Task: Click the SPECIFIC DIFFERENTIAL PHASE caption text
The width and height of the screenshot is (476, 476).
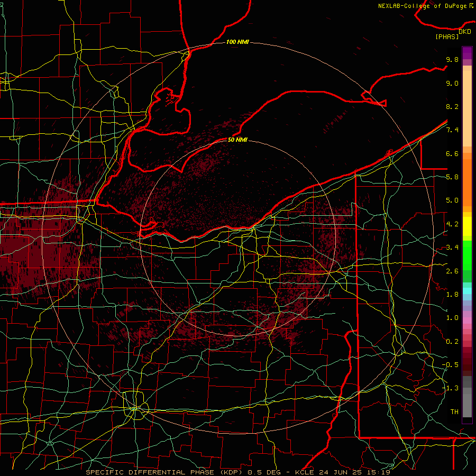Action: point(150,472)
